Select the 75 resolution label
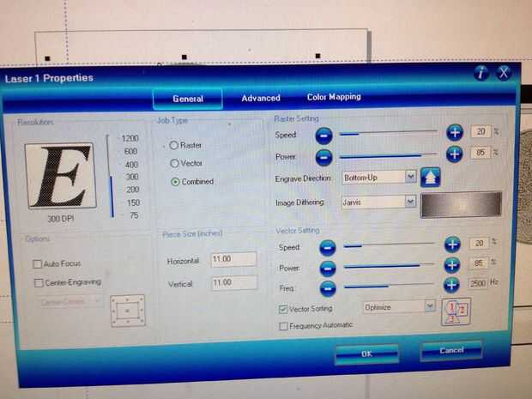 134,215
